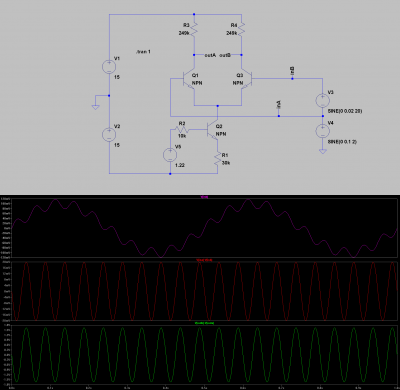Image resolution: width=400 pixels, height=390 pixels.
Task: Click the outA net label
Action: pos(210,55)
